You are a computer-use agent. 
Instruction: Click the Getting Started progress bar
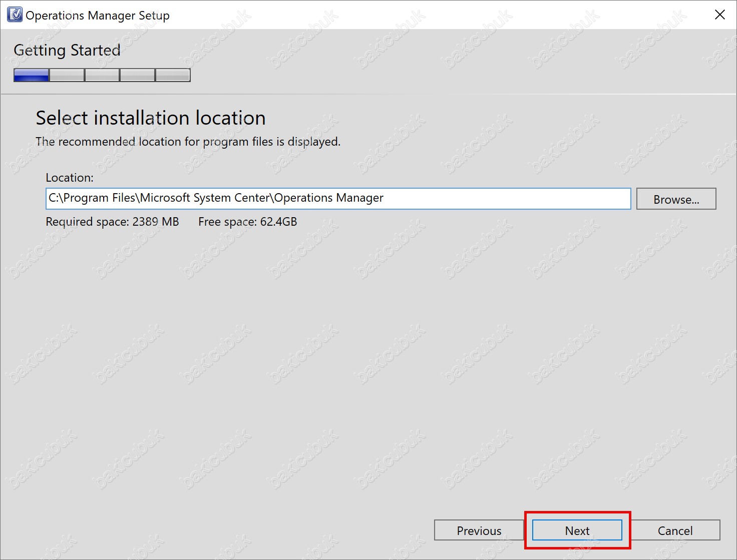[102, 75]
